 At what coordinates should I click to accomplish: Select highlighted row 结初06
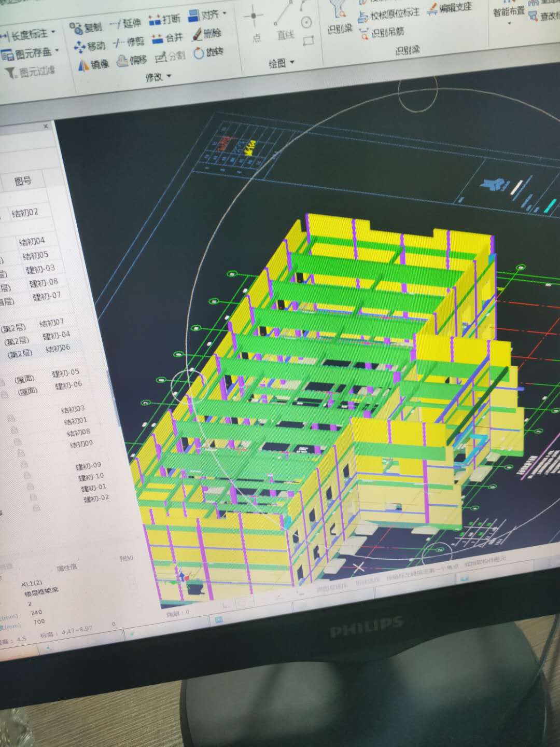click(x=58, y=349)
